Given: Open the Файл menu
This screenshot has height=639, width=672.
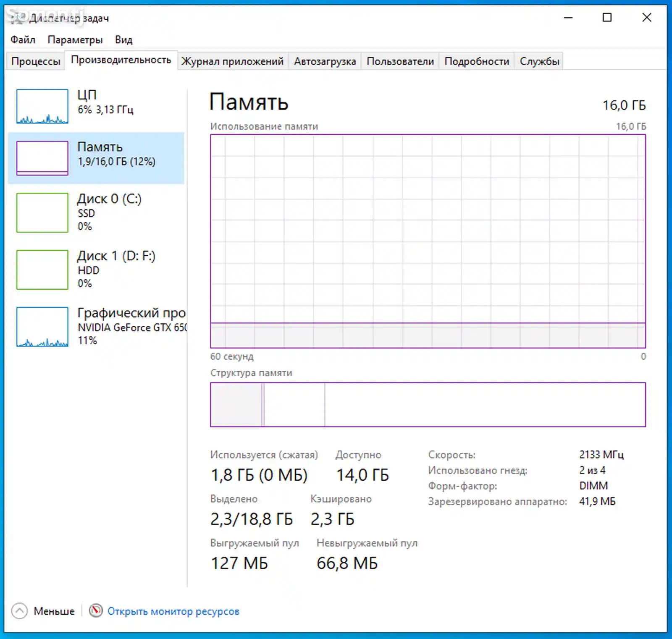Looking at the screenshot, I should pyautogui.click(x=23, y=39).
